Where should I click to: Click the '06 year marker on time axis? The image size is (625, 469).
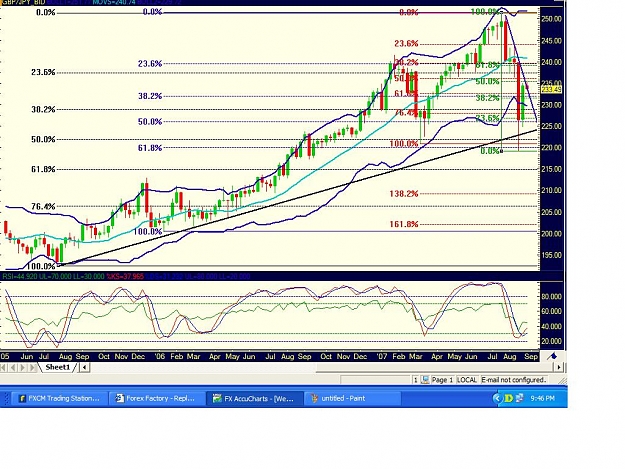(x=159, y=356)
